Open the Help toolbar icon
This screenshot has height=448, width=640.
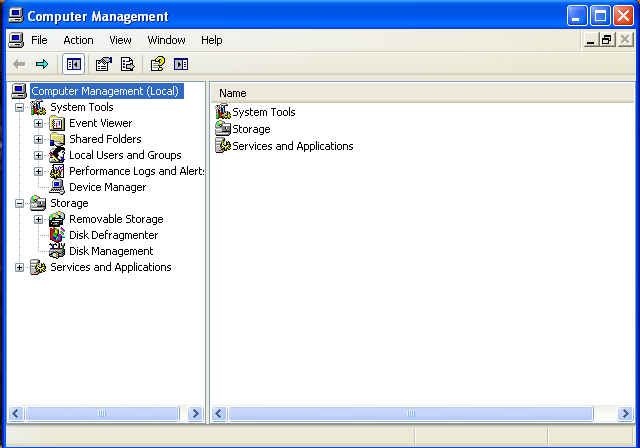click(158, 64)
